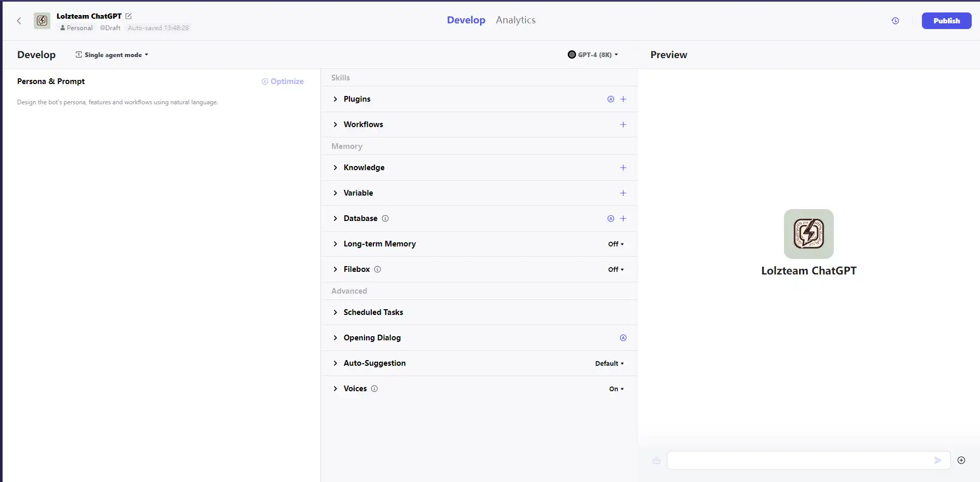Add a variable with the plus icon
This screenshot has height=482, width=980.
click(623, 193)
